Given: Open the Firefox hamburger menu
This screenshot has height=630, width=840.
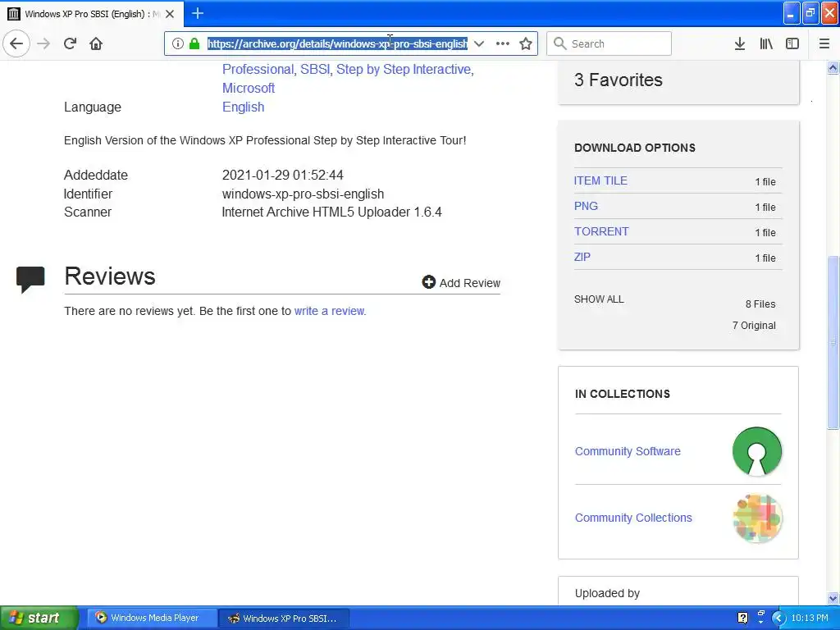Looking at the screenshot, I should [824, 43].
